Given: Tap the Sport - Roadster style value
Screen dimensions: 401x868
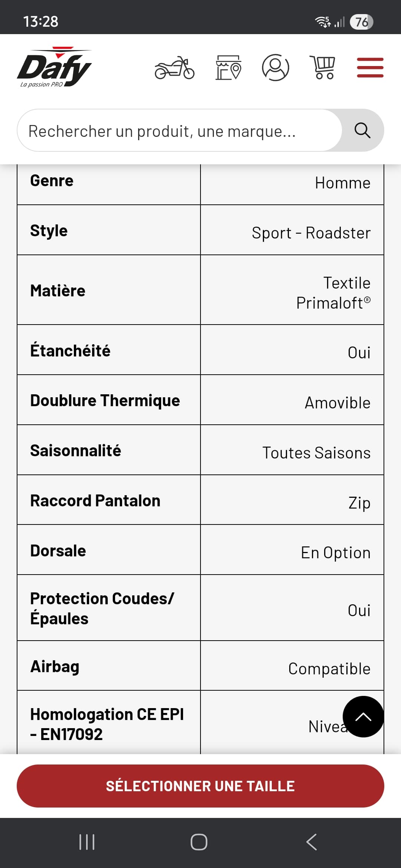Looking at the screenshot, I should coord(311,233).
